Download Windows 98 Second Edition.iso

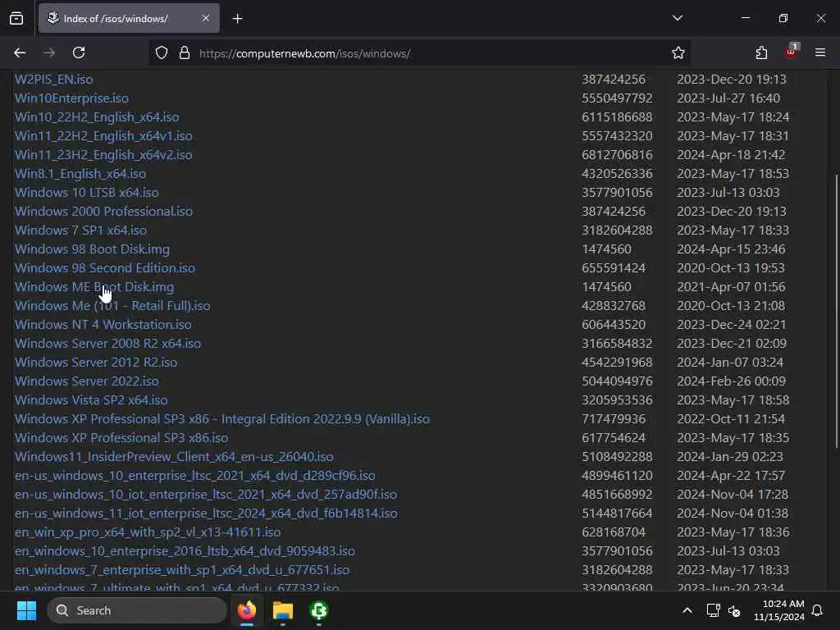104,268
